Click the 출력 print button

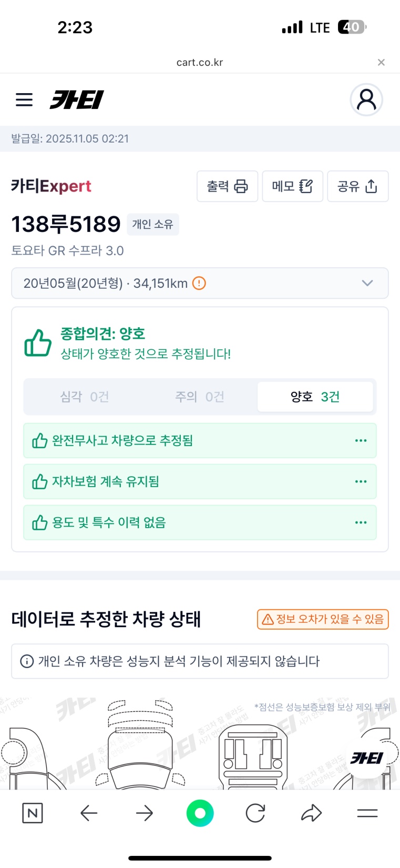(227, 186)
